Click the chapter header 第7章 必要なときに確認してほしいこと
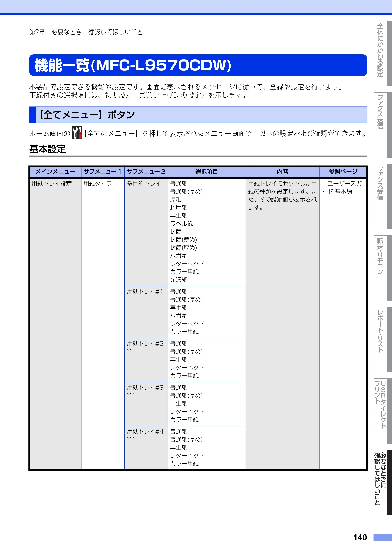The width and height of the screenshot is (392, 555). pyautogui.click(x=86, y=32)
